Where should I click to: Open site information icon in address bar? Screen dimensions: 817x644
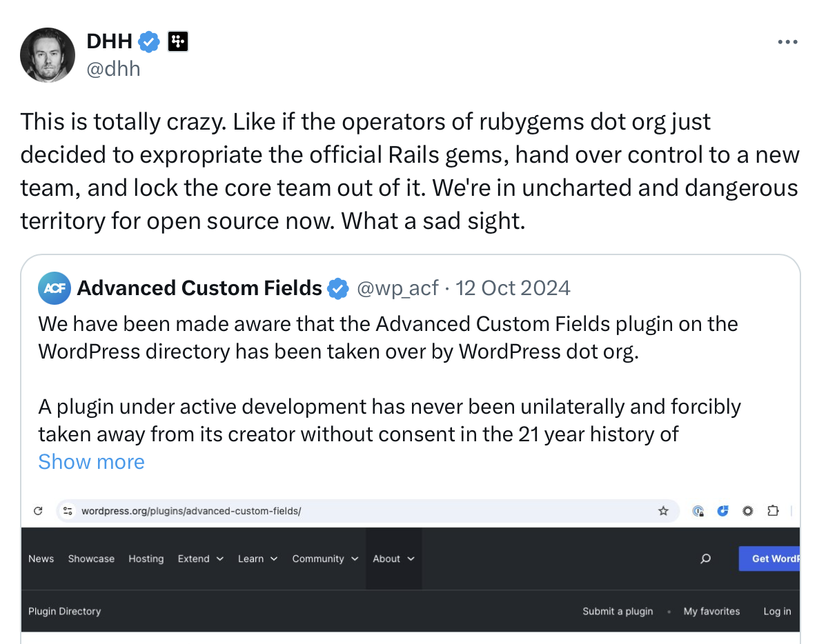(68, 511)
